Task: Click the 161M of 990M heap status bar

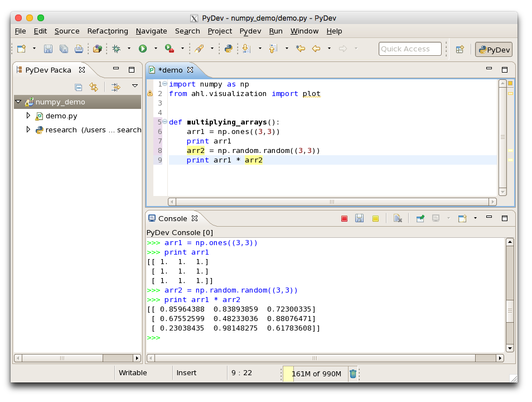Action: coord(316,374)
